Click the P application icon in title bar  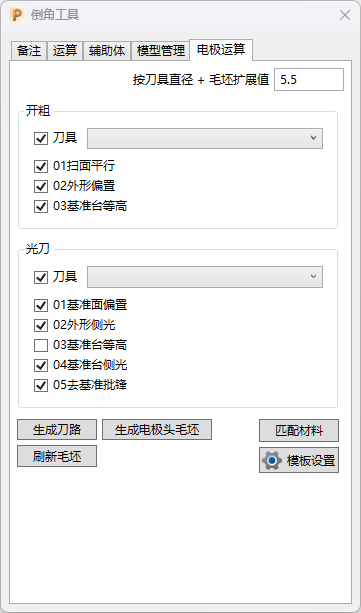(x=17, y=15)
